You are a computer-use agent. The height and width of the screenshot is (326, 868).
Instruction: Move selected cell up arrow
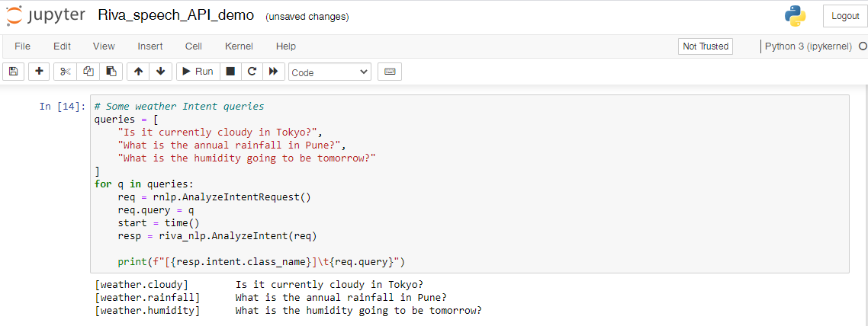tap(138, 72)
